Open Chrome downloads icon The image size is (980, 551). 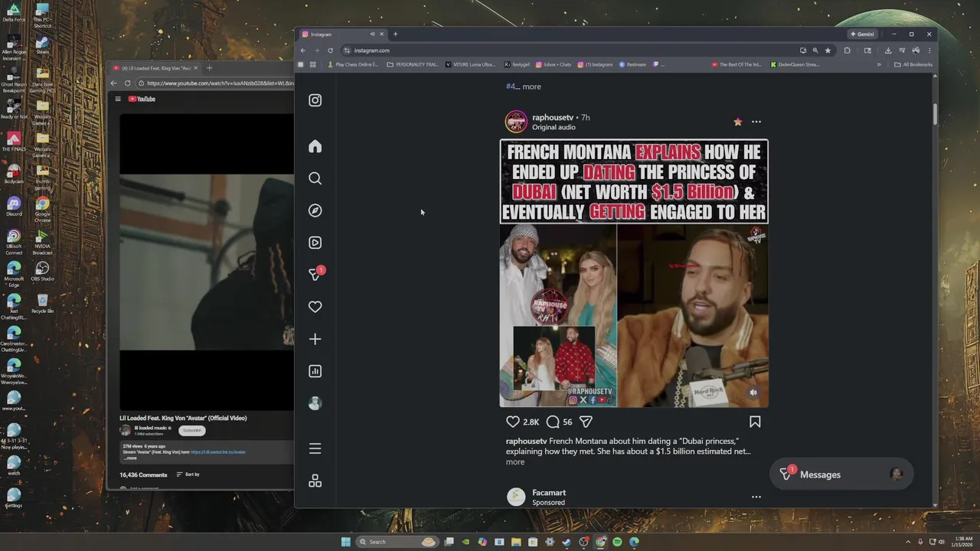(x=887, y=51)
